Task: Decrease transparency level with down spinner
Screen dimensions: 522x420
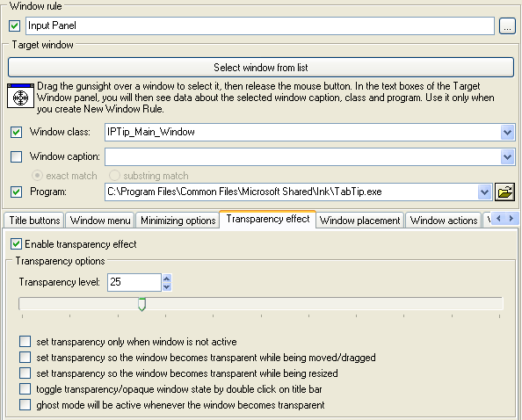Action: (x=167, y=286)
